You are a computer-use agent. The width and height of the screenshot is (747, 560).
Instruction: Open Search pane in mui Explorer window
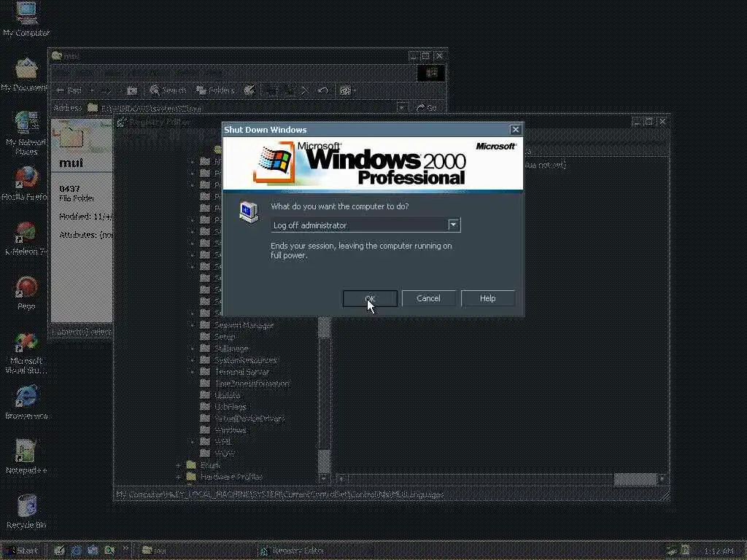pos(168,90)
